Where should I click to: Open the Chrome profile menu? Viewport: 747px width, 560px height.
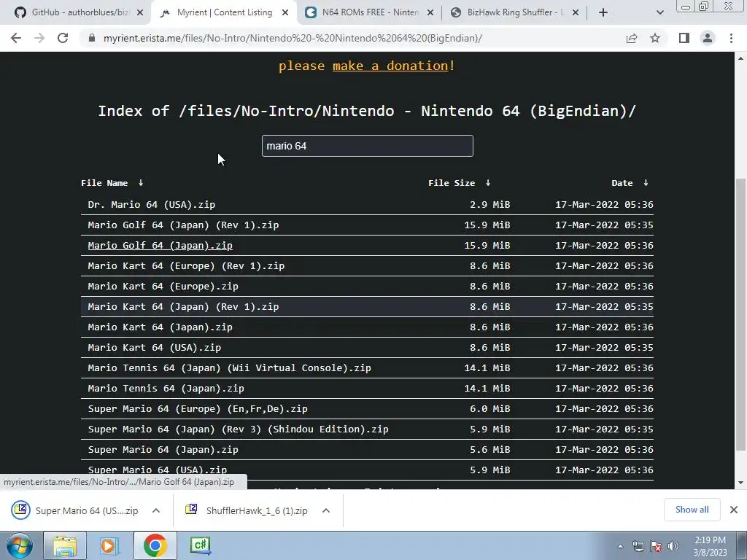pos(708,38)
